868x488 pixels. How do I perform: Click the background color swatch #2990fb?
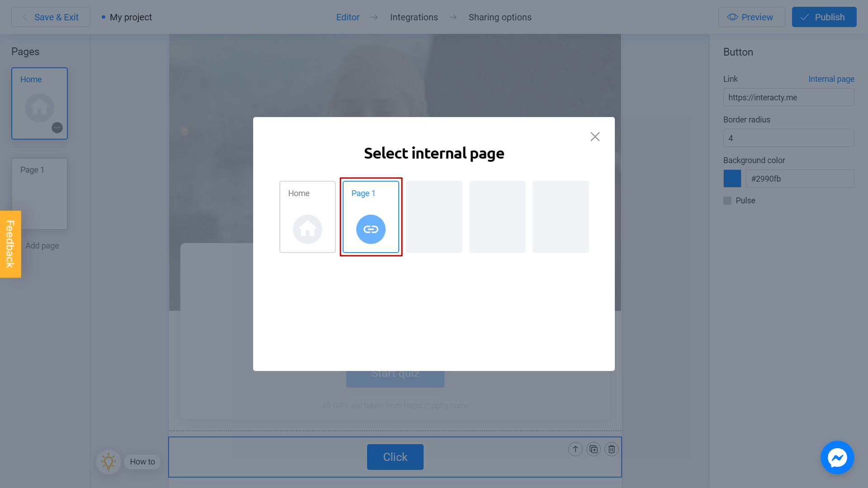[732, 179]
